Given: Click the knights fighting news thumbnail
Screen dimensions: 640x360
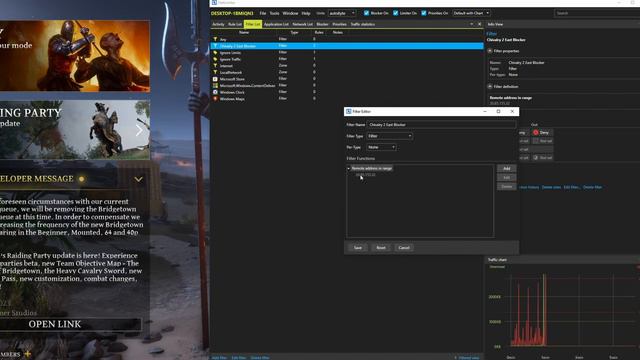Looking at the screenshot, I should click(75, 56).
